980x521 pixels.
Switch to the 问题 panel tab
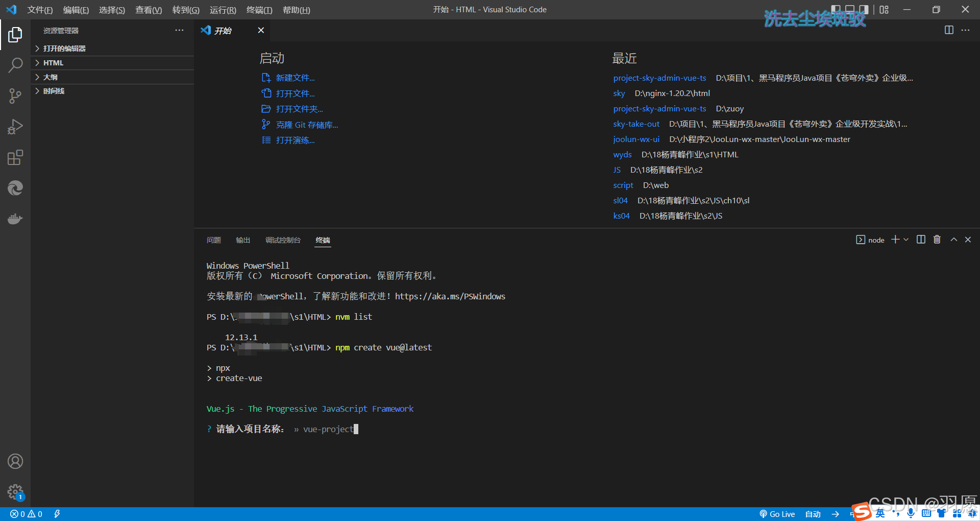tap(214, 240)
